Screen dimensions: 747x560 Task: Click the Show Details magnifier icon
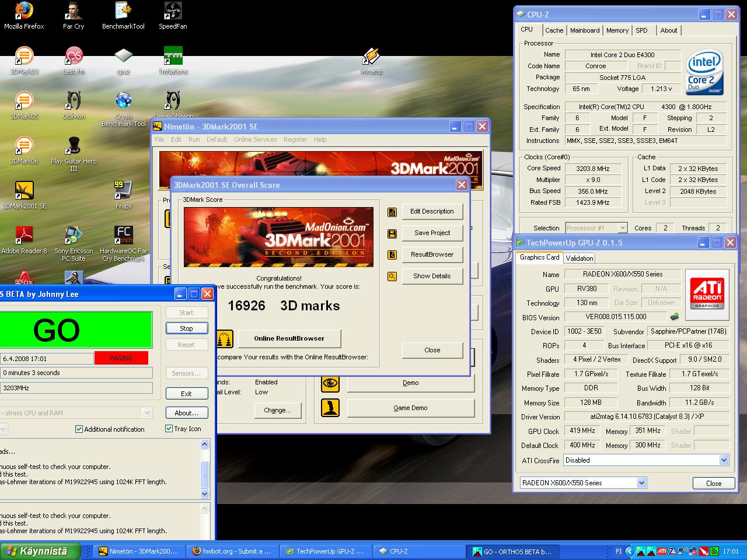click(392, 276)
